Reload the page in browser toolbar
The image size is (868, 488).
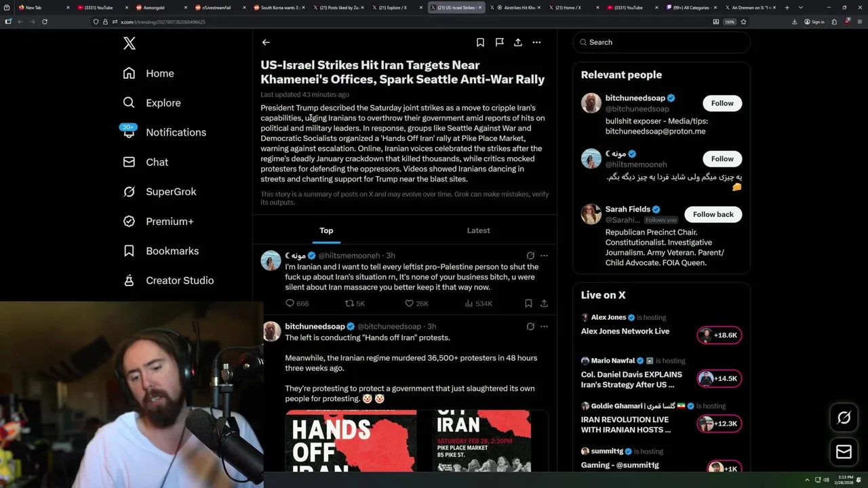pos(45,22)
